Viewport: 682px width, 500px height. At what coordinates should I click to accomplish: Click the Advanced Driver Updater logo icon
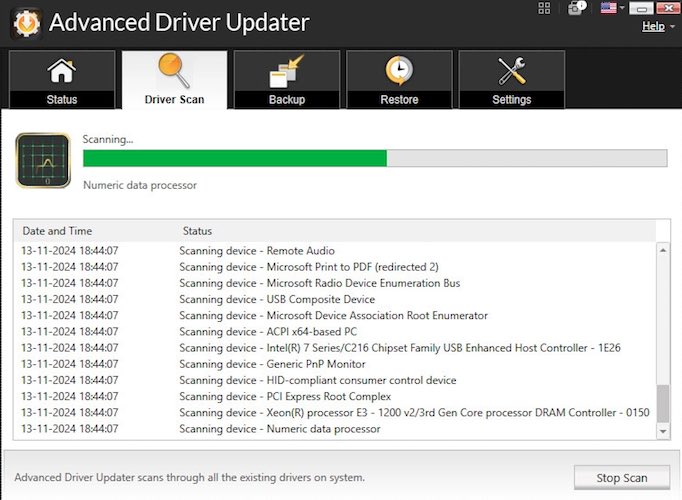click(x=26, y=23)
